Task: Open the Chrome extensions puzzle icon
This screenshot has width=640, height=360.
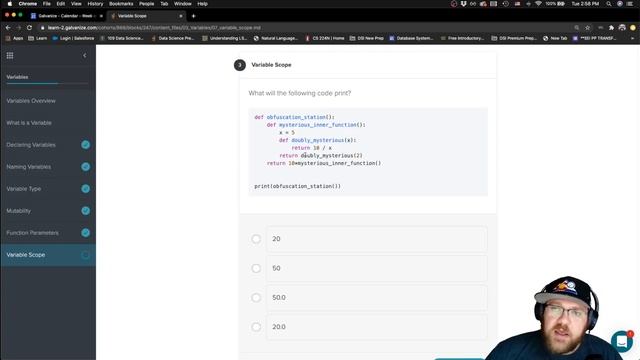Action: point(611,28)
